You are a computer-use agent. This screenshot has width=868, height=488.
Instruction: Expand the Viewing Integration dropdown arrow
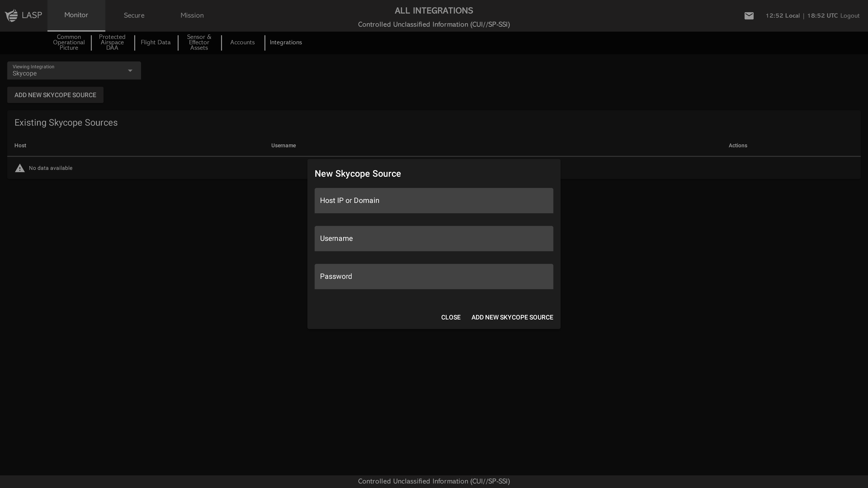130,71
